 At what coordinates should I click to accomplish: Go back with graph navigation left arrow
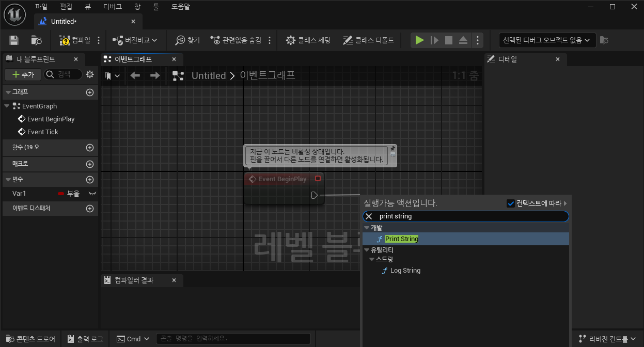[135, 75]
